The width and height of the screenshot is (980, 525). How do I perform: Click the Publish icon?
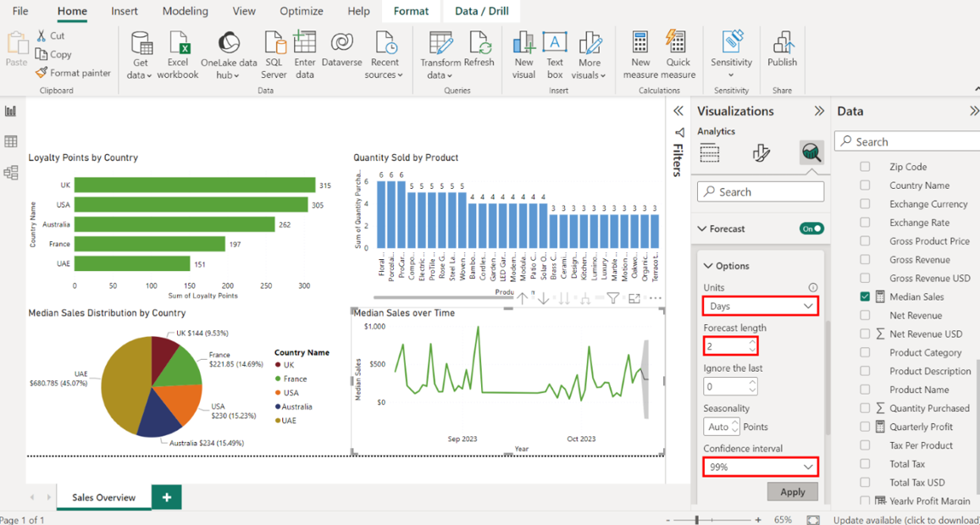tap(782, 44)
